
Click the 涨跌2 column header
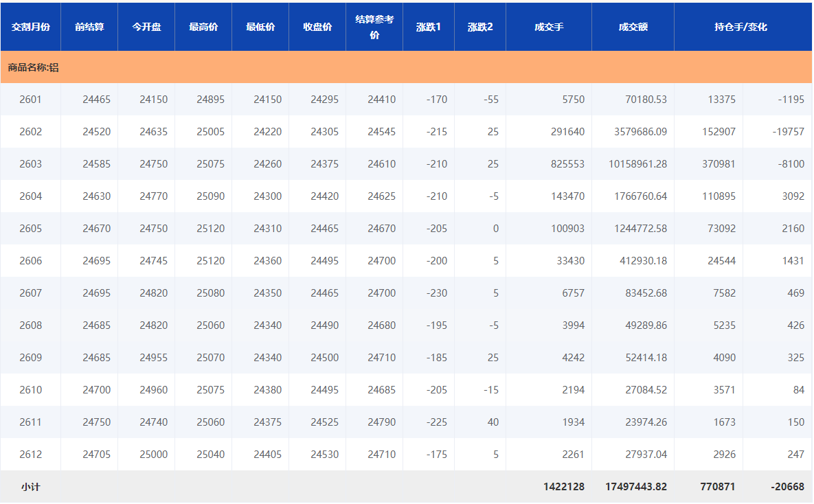pos(480,27)
